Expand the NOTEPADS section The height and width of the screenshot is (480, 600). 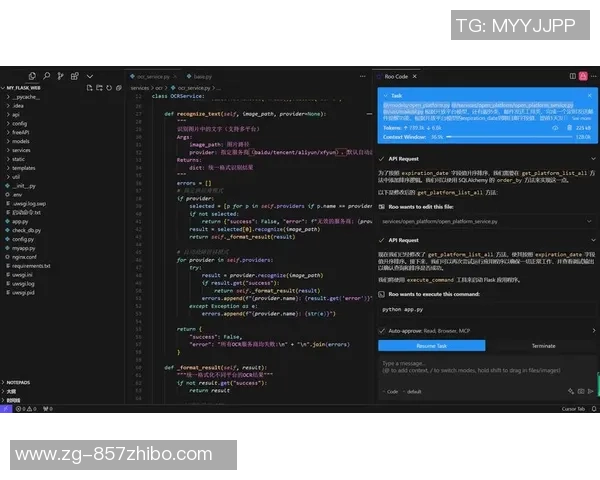click(x=20, y=382)
